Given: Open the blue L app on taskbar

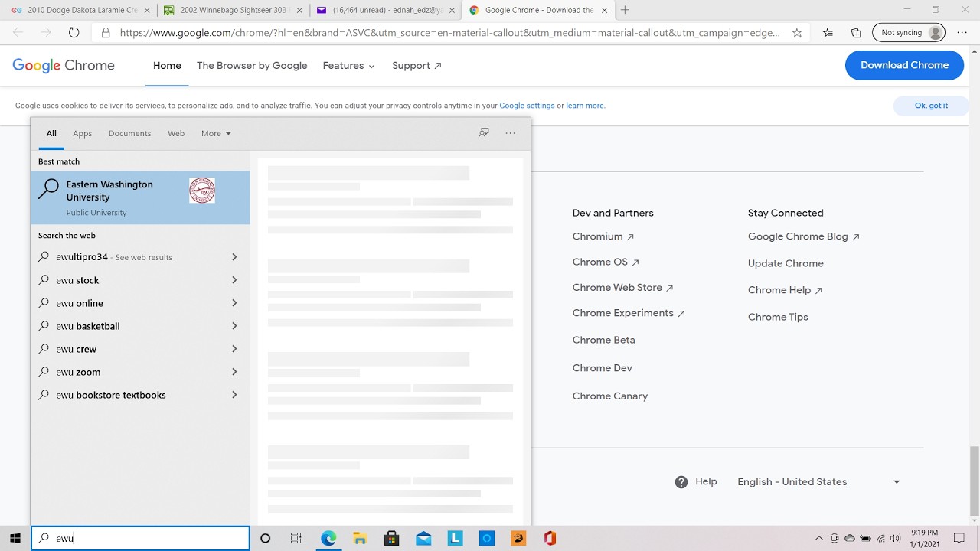Looking at the screenshot, I should click(455, 538).
